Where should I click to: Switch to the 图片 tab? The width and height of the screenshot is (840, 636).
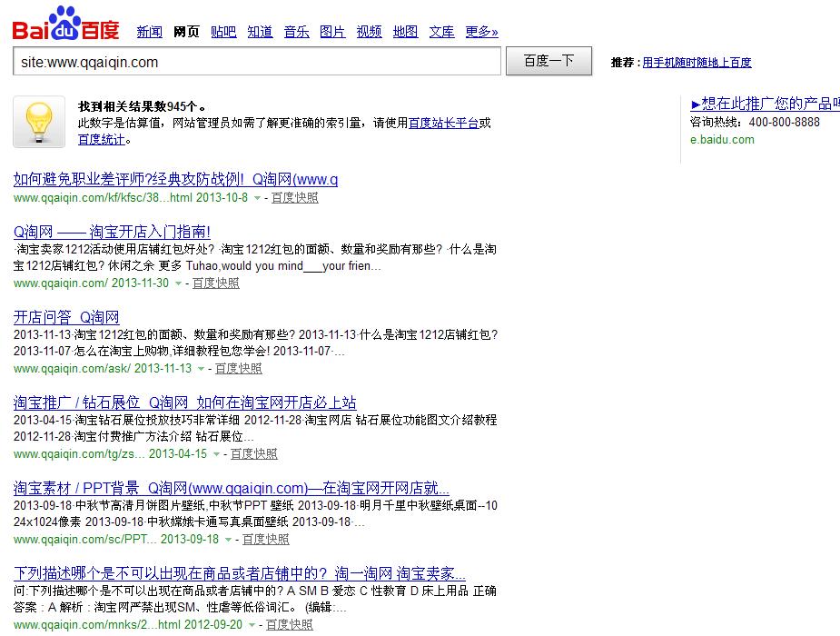tap(332, 32)
